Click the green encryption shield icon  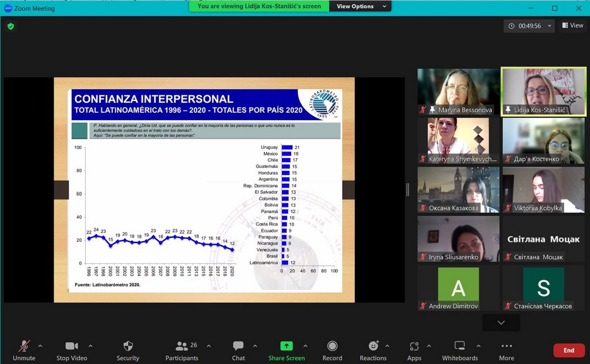(x=10, y=26)
